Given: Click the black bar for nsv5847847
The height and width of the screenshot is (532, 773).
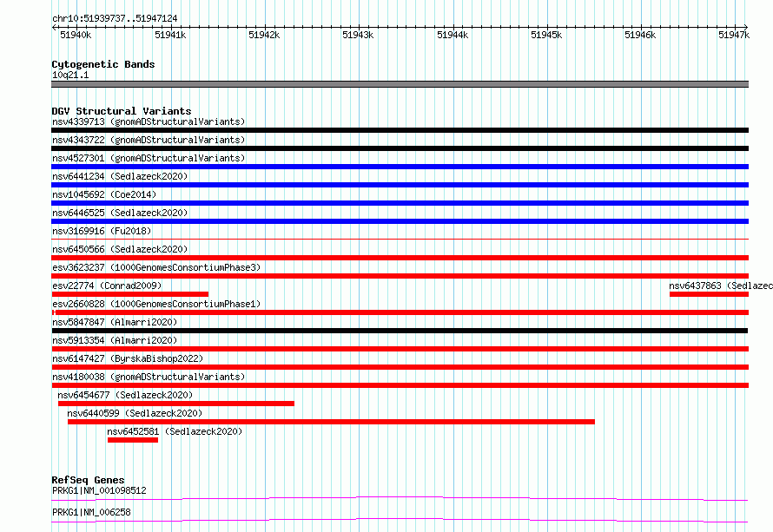Looking at the screenshot, I should coord(400,331).
